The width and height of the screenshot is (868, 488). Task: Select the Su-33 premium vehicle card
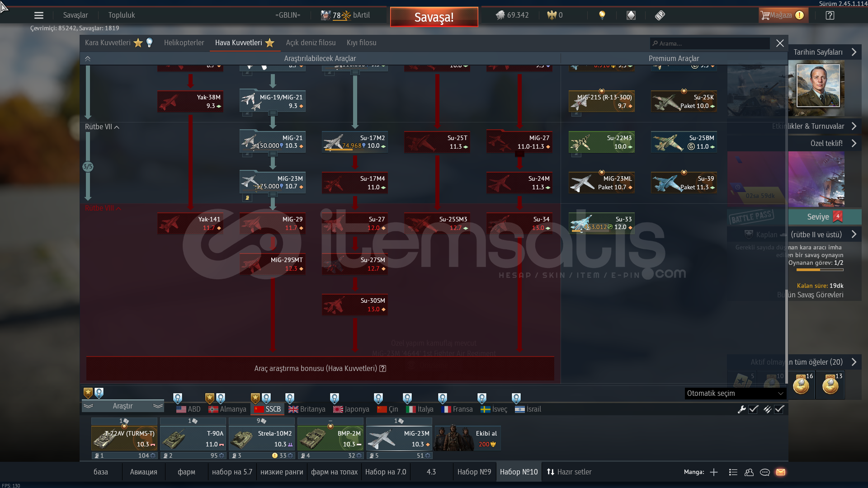[x=602, y=223]
